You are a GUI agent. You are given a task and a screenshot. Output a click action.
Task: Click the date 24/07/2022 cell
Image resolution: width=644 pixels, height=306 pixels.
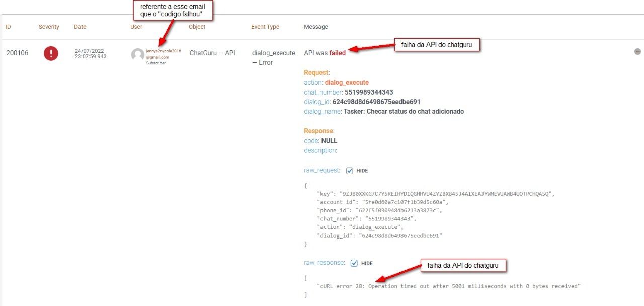(91, 54)
